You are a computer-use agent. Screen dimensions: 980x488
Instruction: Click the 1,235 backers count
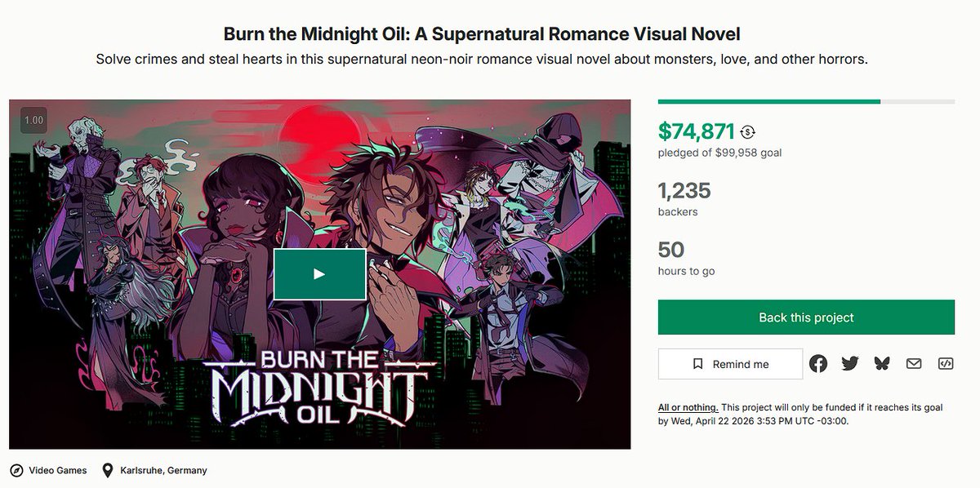pyautogui.click(x=684, y=191)
